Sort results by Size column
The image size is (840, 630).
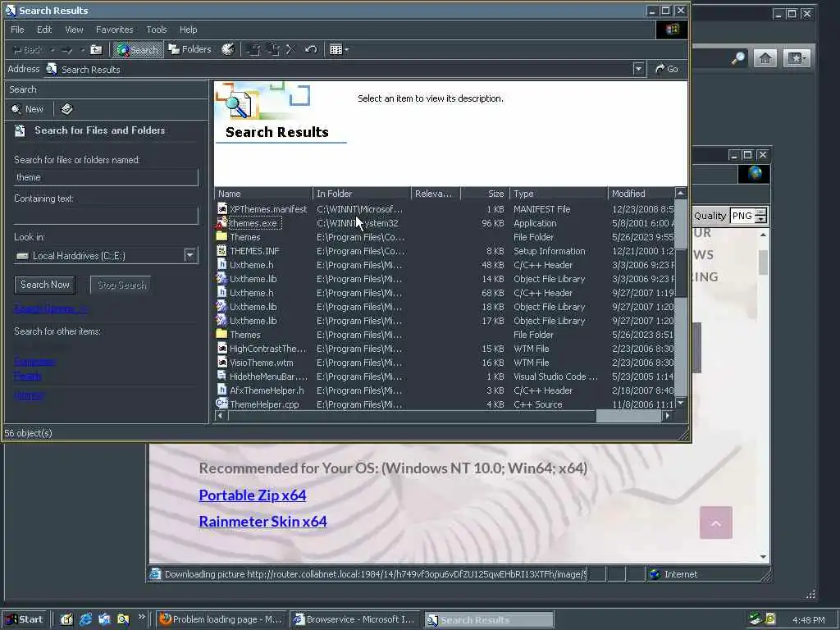[x=485, y=194]
